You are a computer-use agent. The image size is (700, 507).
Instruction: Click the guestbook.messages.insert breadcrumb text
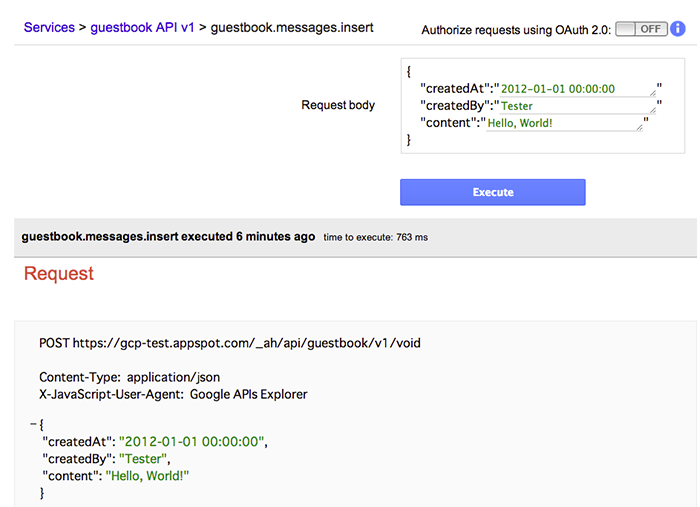pos(292,27)
